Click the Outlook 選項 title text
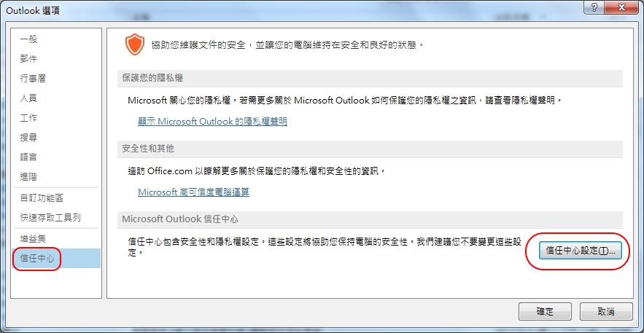 (x=32, y=11)
